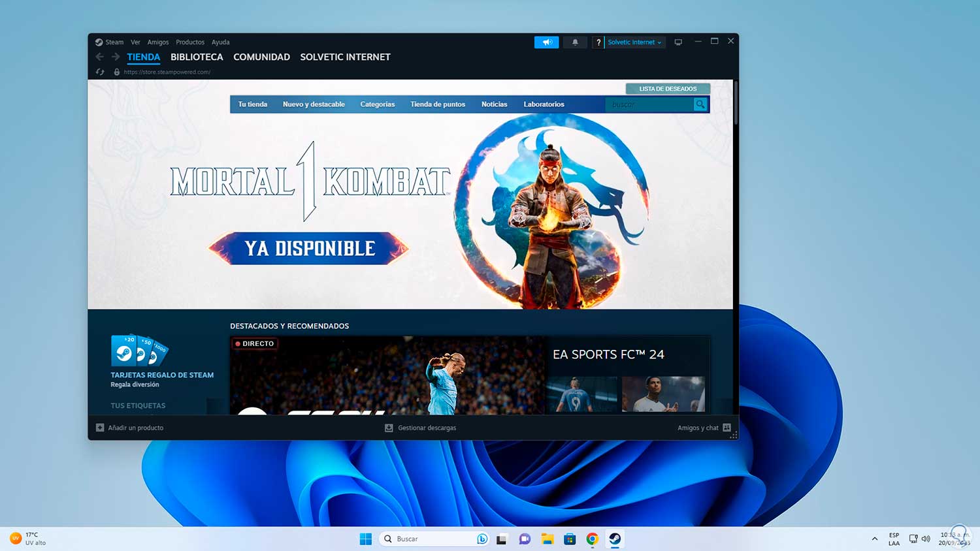Screen dimensions: 980x551
Task: Open the EA SPORTS FC 24 featured capsule
Action: coord(470,375)
